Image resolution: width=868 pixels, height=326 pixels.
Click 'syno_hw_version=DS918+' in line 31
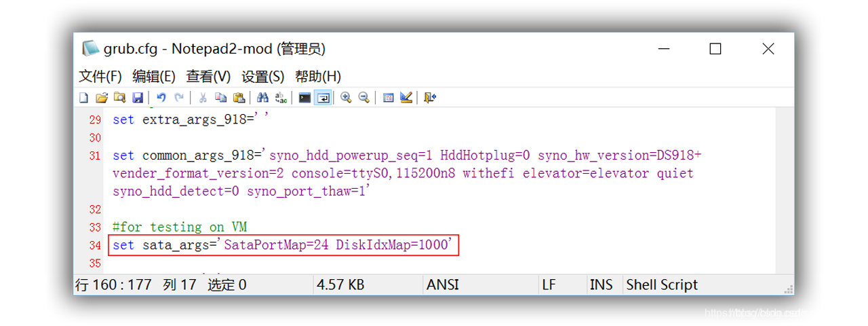tap(620, 156)
